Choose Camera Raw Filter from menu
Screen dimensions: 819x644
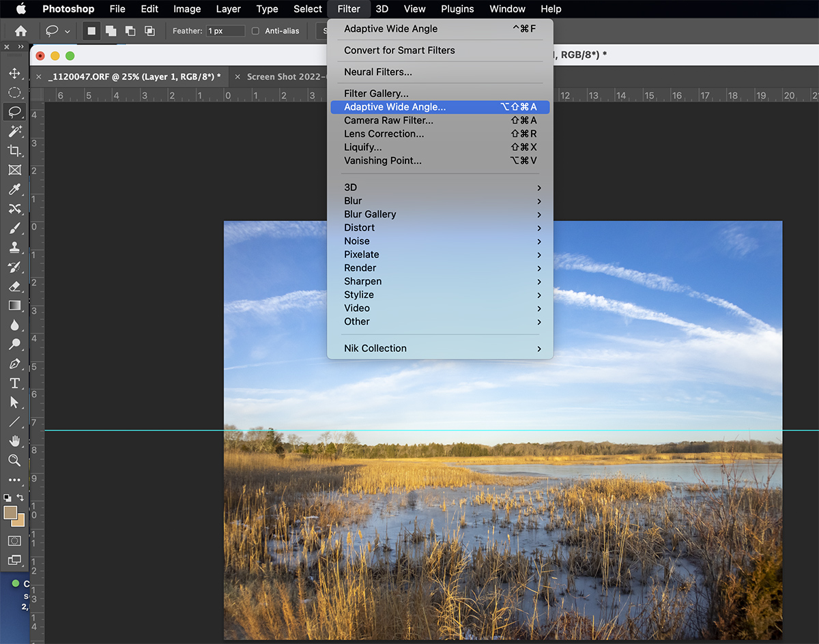[x=388, y=121]
